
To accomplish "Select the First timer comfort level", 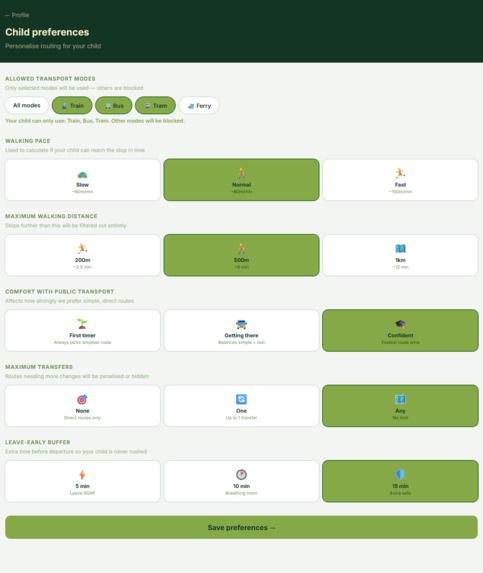I will (83, 330).
